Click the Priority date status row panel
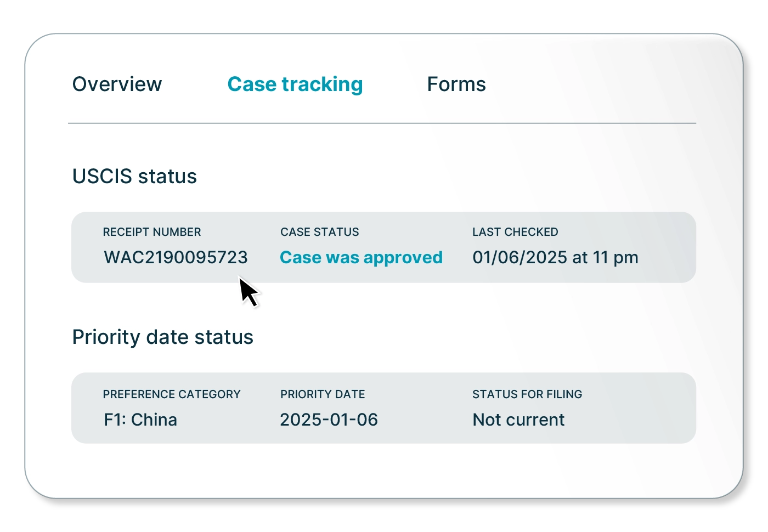Screen dimensions: 768x532 pyautogui.click(x=631, y=408)
